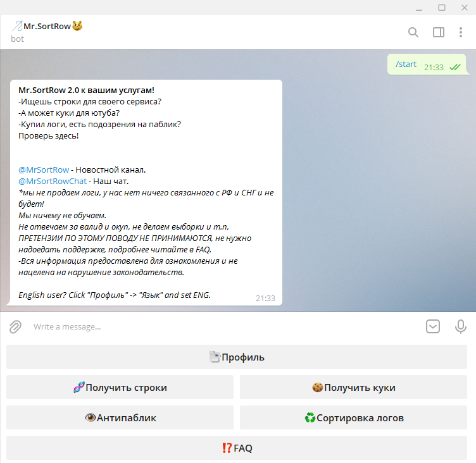The height and width of the screenshot is (463, 476).
Task: Click the /start command in sent message
Action: (406, 65)
